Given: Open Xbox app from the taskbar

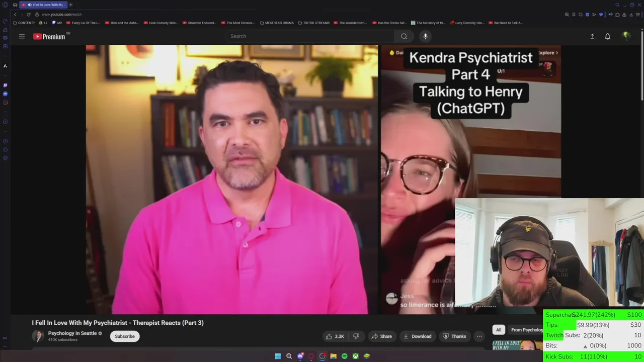Looking at the screenshot, I should pos(355,356).
